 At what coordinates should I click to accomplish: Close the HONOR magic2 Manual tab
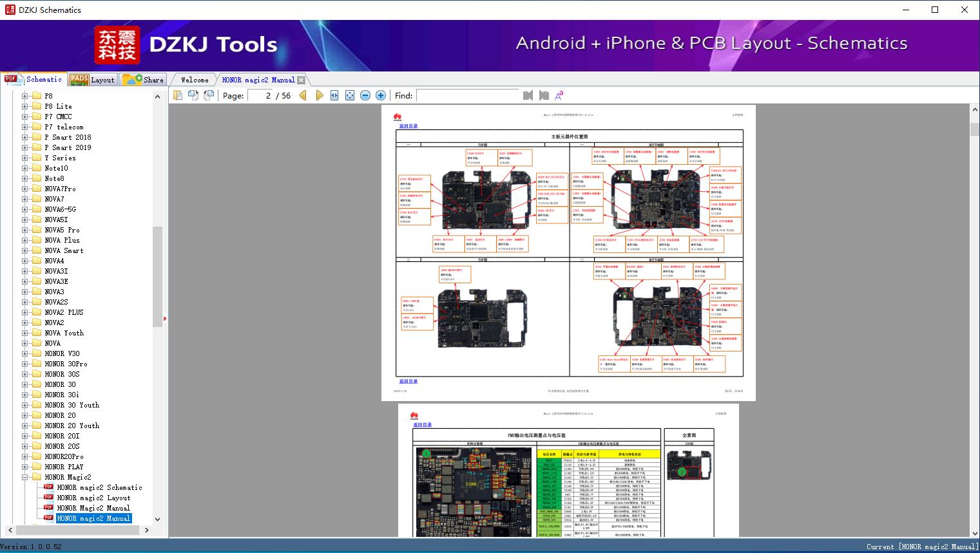[301, 80]
